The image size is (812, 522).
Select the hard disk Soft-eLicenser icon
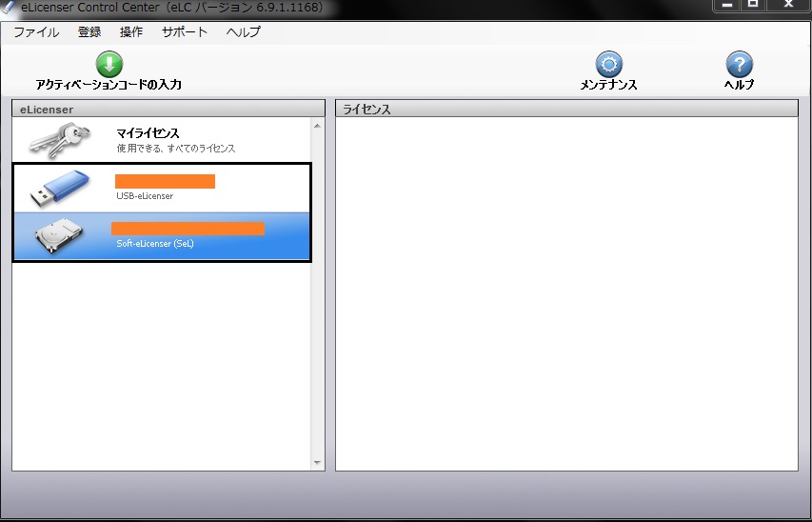click(58, 236)
